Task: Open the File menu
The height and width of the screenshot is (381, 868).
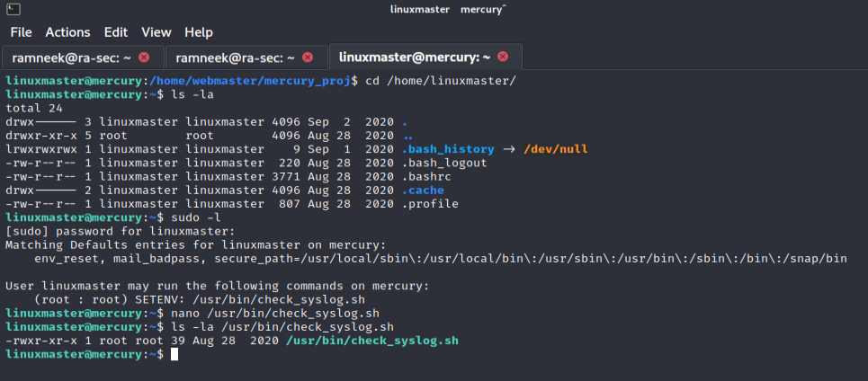Action: point(21,32)
